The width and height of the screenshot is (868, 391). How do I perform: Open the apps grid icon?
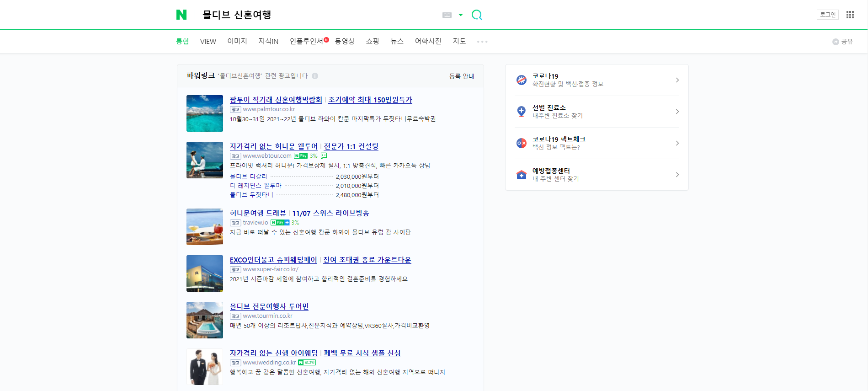[850, 15]
